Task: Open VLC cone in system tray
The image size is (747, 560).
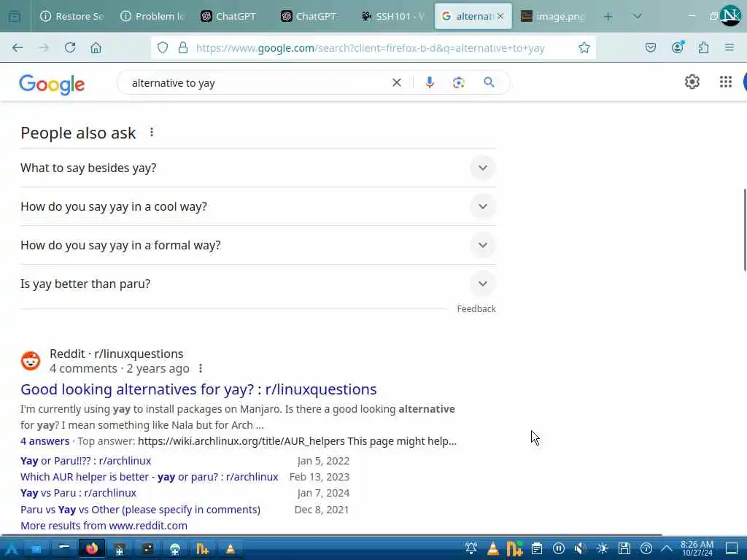Action: pyautogui.click(x=493, y=548)
